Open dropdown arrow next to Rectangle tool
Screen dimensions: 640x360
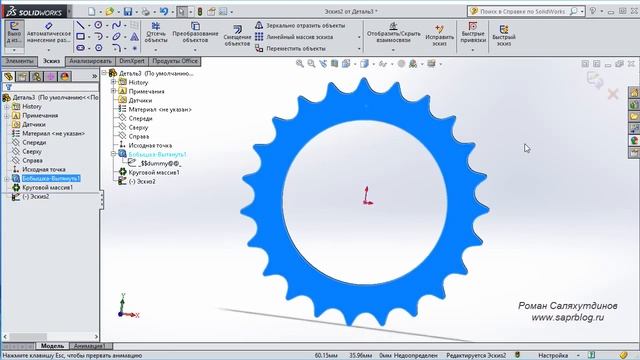(89, 37)
